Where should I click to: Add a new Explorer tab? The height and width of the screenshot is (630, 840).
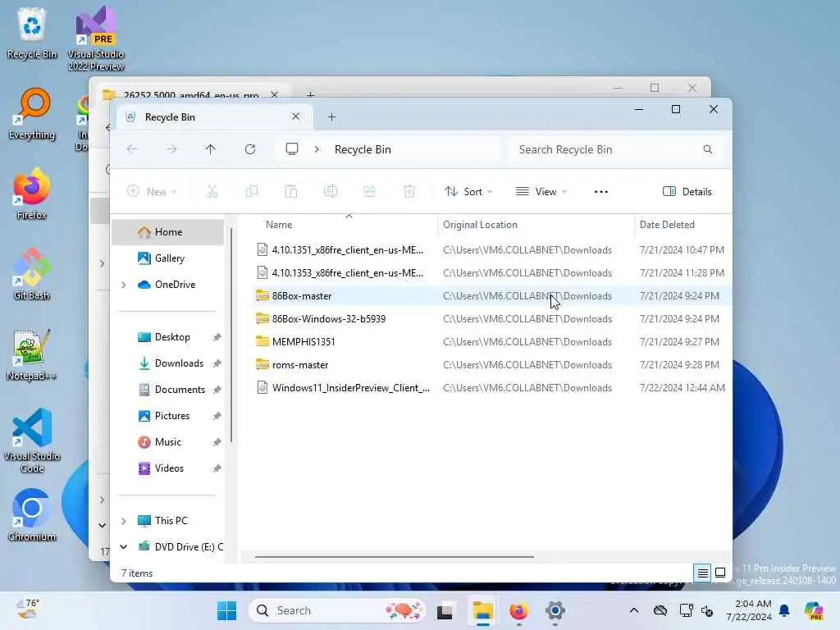pos(331,116)
